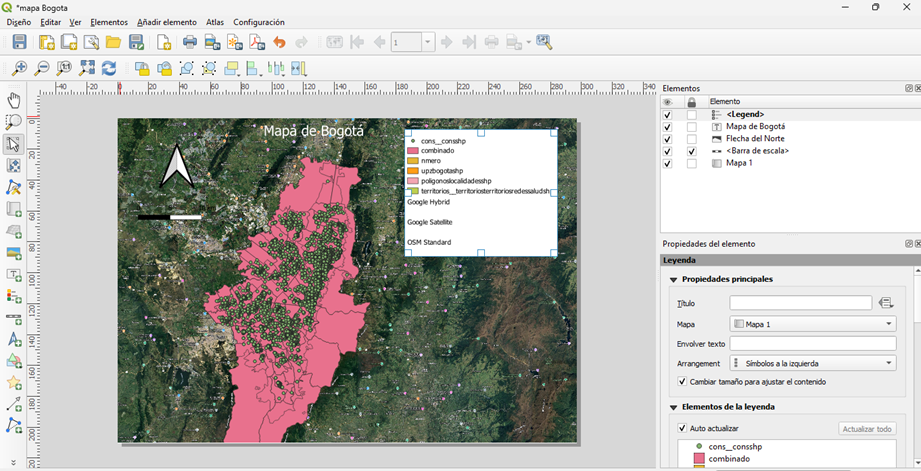This screenshot has width=921, height=471.
Task: Add a marker star item
Action: pyautogui.click(x=13, y=383)
